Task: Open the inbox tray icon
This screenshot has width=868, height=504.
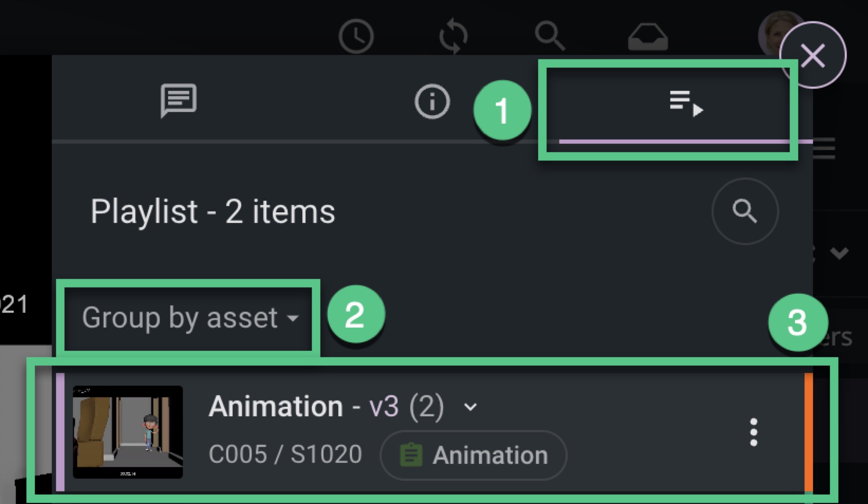Action: [x=648, y=37]
